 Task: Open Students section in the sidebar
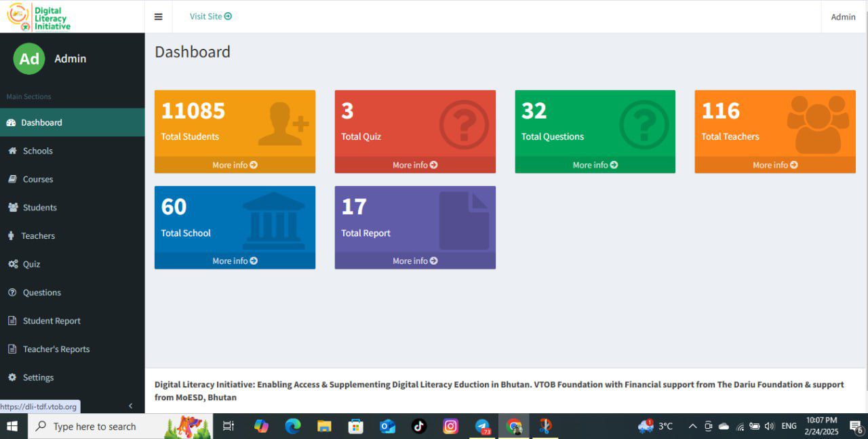coord(73,208)
